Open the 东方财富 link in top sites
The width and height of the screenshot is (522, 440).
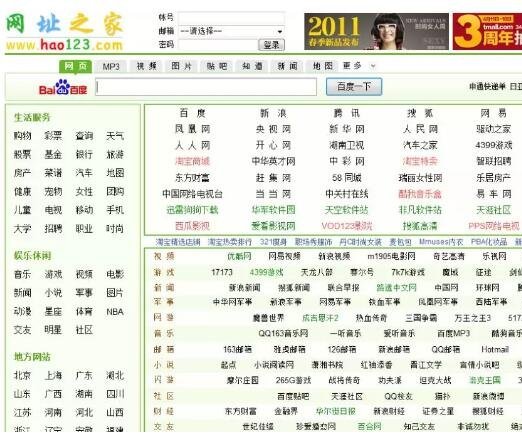click(x=193, y=178)
